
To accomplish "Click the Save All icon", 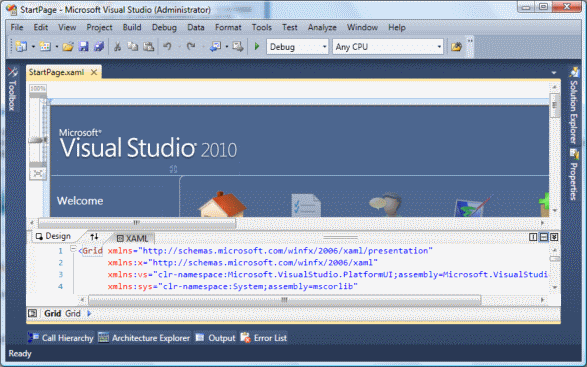I will pyautogui.click(x=98, y=47).
